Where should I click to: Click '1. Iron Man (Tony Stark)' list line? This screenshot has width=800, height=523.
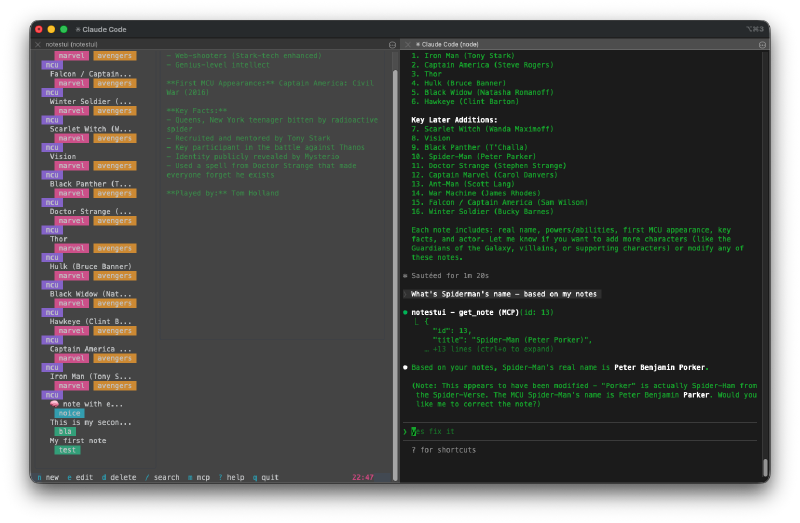(x=463, y=56)
